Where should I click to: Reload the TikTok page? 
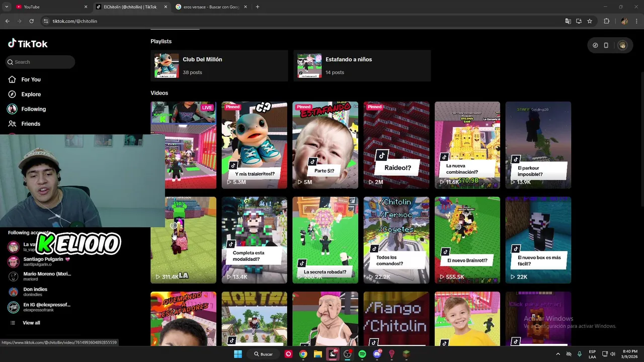(31, 21)
